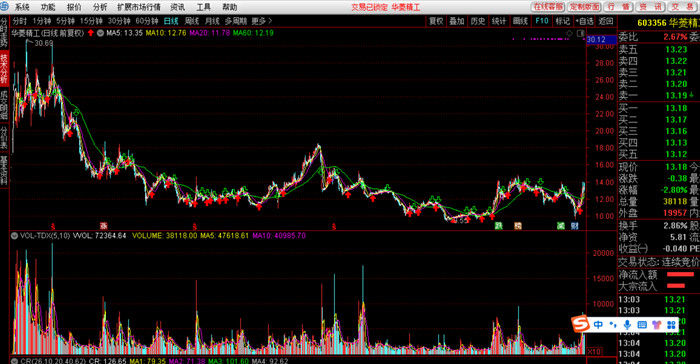Add stock via +自选 button
Image resolution: width=700 pixels, height=364 pixels.
(x=584, y=21)
